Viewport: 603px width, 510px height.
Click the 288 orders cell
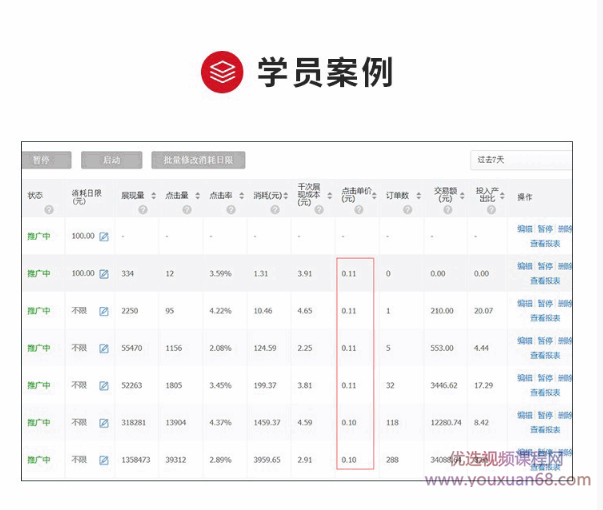(x=392, y=460)
